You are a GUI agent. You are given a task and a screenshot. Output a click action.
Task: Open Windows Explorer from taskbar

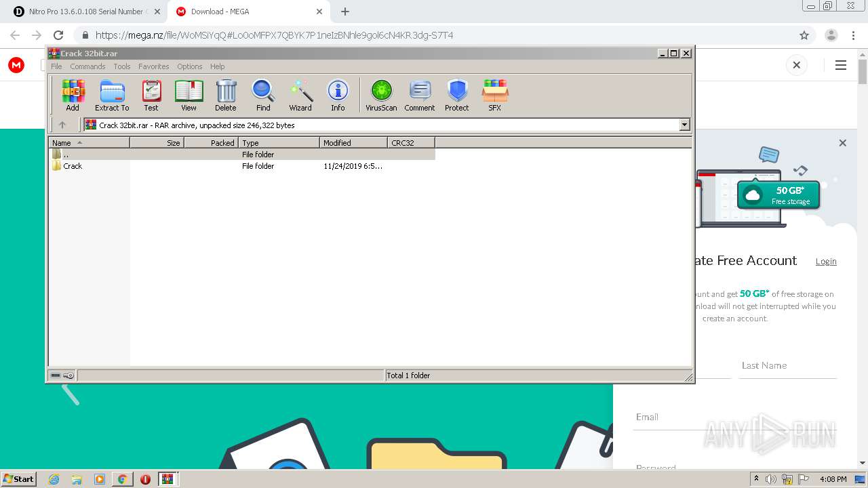pos(77,479)
